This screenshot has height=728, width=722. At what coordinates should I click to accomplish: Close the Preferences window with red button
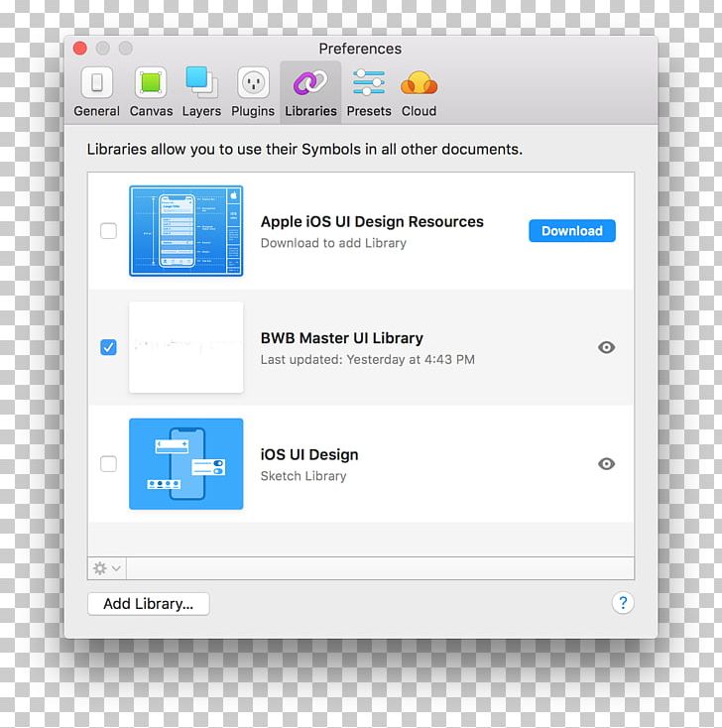[x=80, y=49]
